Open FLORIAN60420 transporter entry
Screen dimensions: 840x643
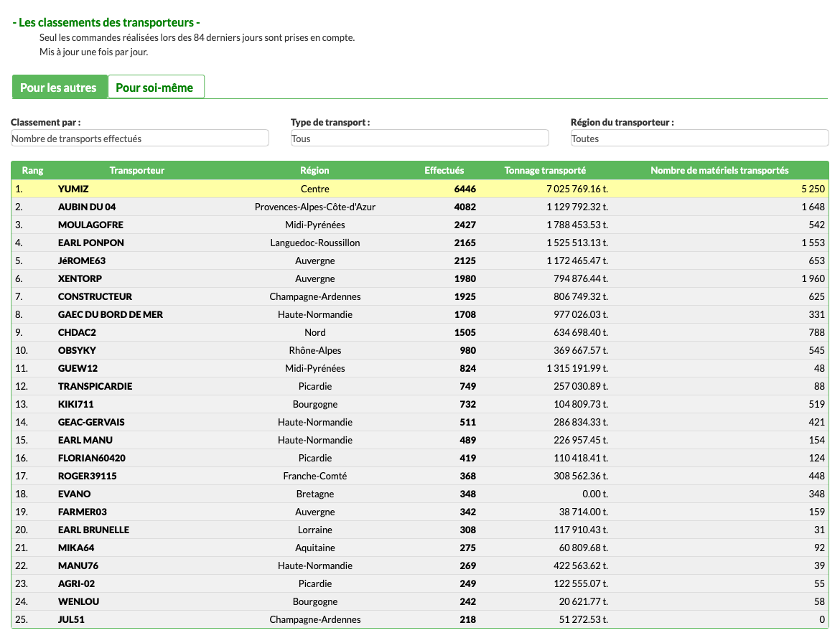pyautogui.click(x=92, y=458)
